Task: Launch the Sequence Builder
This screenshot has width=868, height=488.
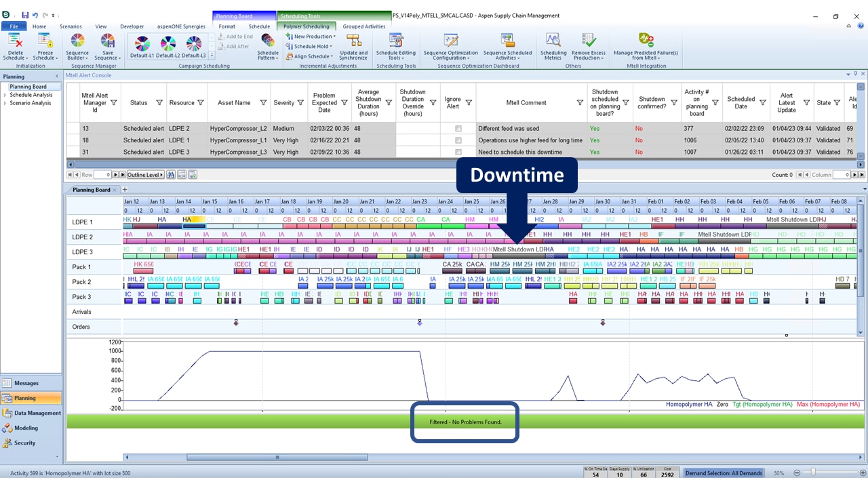Action: (77, 46)
